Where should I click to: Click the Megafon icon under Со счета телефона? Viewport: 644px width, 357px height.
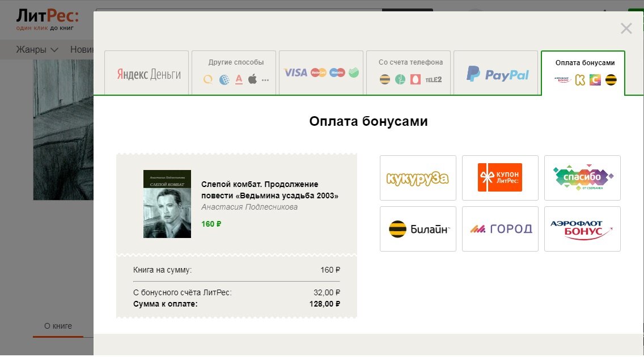(x=400, y=79)
